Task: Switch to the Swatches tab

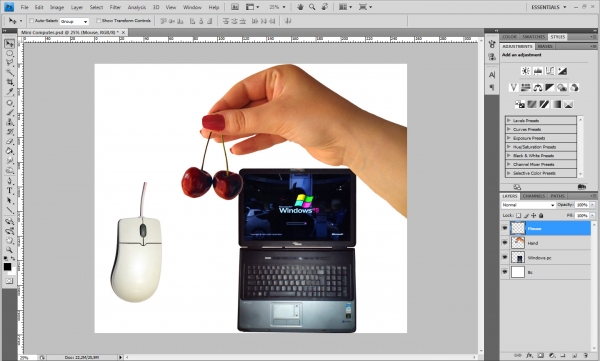Action: click(533, 37)
